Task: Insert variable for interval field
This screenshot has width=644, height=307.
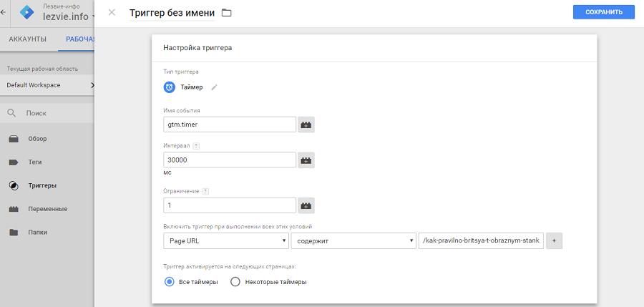Action: click(306, 160)
